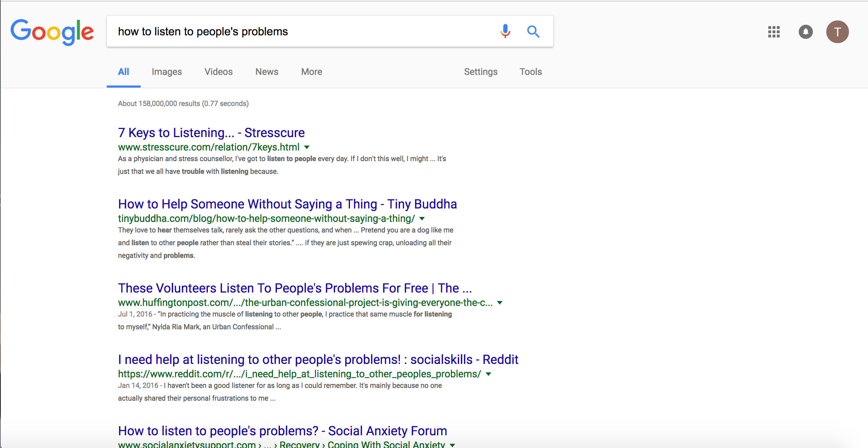Click the https://www.reddit.com/r/ URL text
Image resolution: width=868 pixels, height=448 pixels.
(x=299, y=374)
